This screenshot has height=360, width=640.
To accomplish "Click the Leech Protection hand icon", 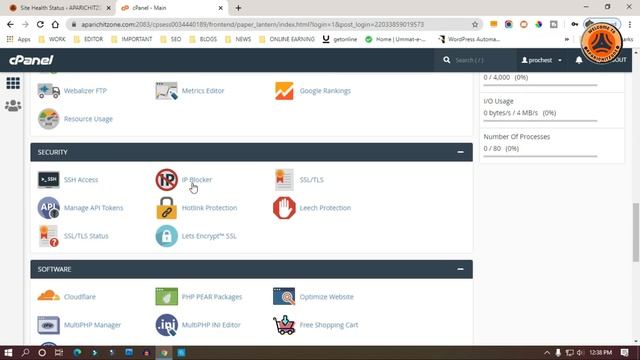I will tap(284, 208).
